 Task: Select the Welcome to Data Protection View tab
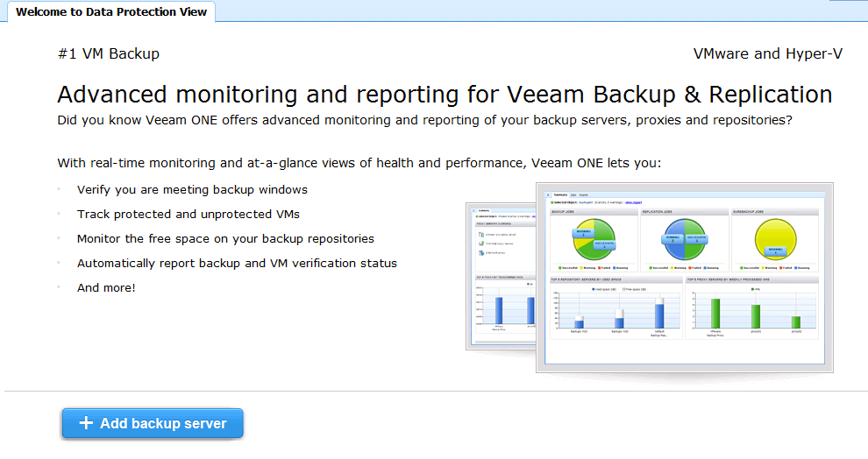(111, 11)
